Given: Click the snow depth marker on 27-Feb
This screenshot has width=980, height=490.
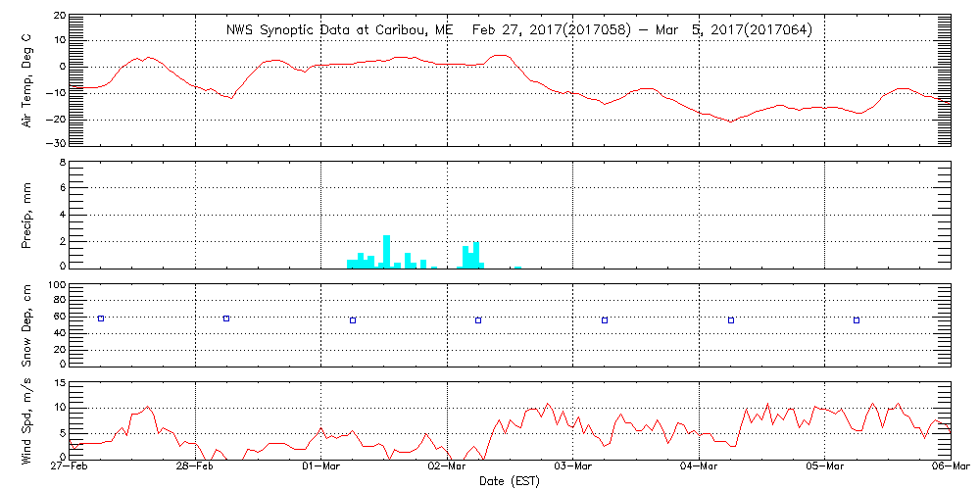Looking at the screenshot, I should pyautogui.click(x=100, y=318).
